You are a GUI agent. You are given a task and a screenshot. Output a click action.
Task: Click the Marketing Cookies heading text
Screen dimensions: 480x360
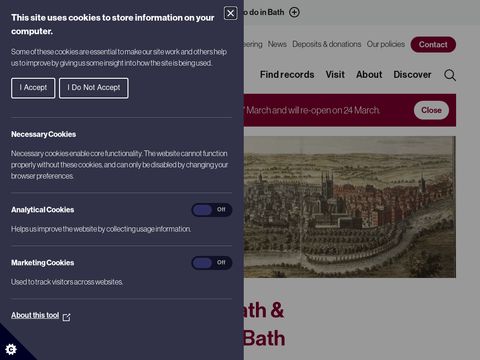pyautogui.click(x=43, y=263)
